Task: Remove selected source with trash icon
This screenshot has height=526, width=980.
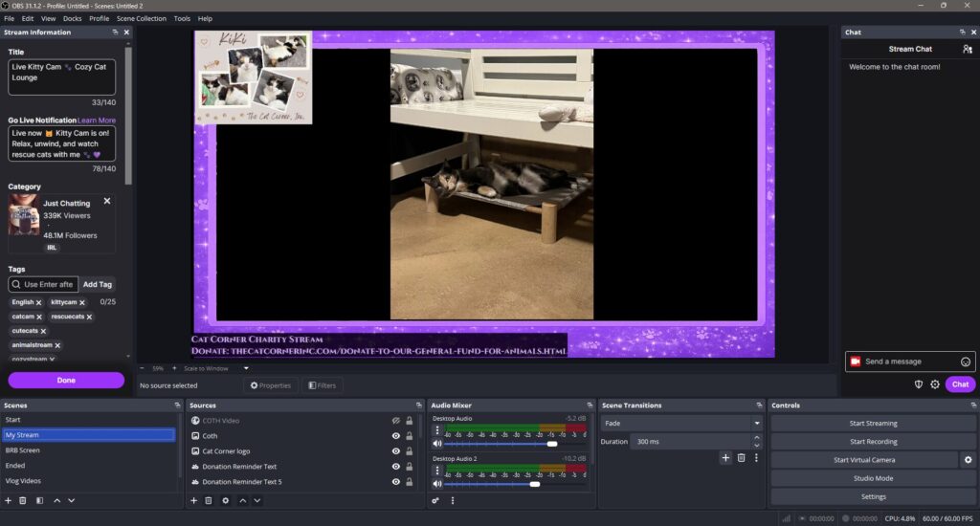Action: pyautogui.click(x=208, y=500)
